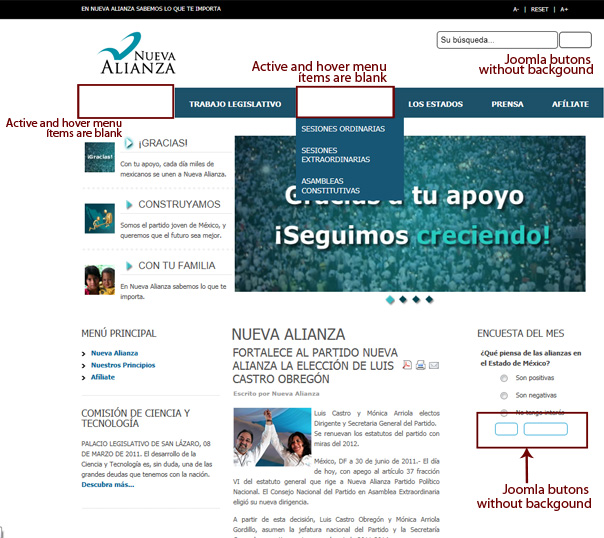This screenshot has height=538, width=604.
Task: Click the MENÚ PRINCIPAL heading
Action: 119,334
